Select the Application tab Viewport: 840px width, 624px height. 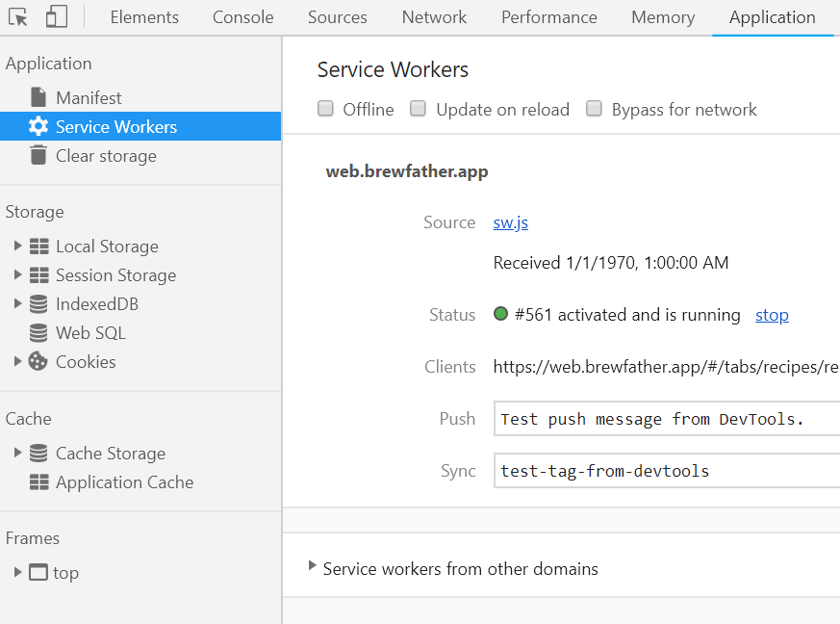tap(773, 17)
